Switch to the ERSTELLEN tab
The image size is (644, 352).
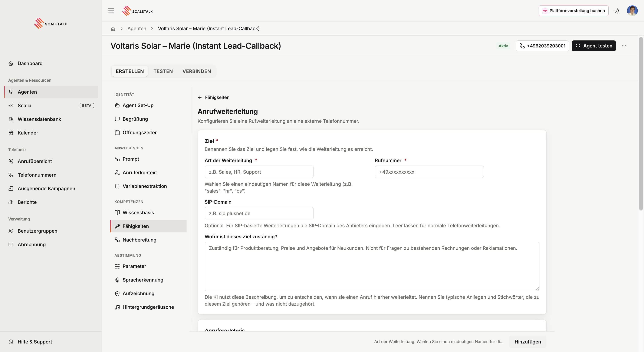coord(130,71)
